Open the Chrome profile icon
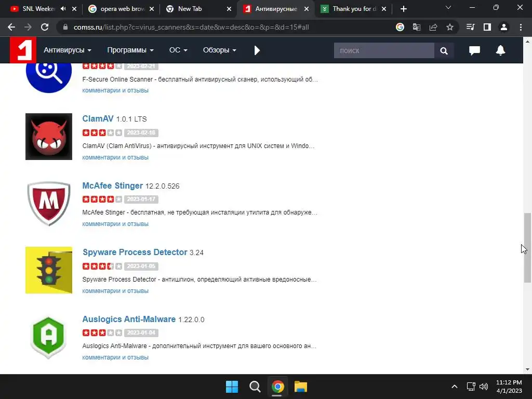This screenshot has height=399, width=532. click(504, 27)
